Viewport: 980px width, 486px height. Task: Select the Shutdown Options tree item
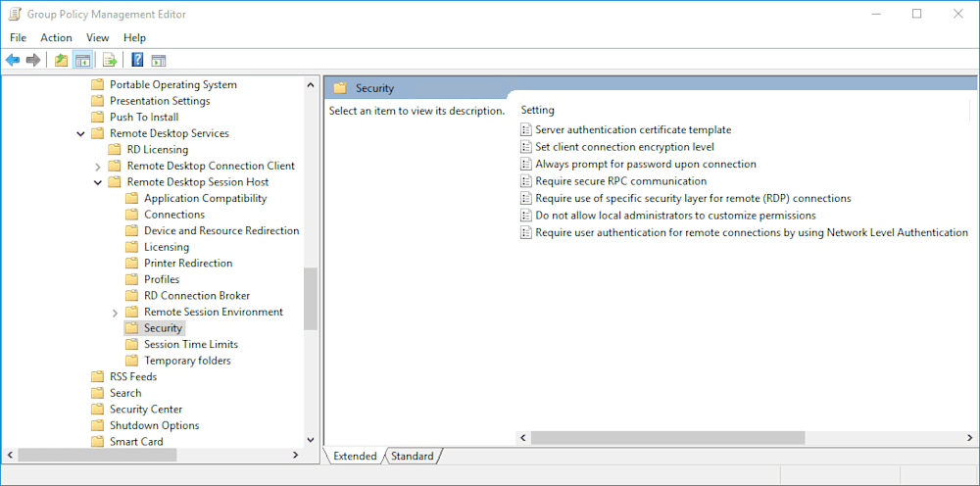click(x=154, y=425)
